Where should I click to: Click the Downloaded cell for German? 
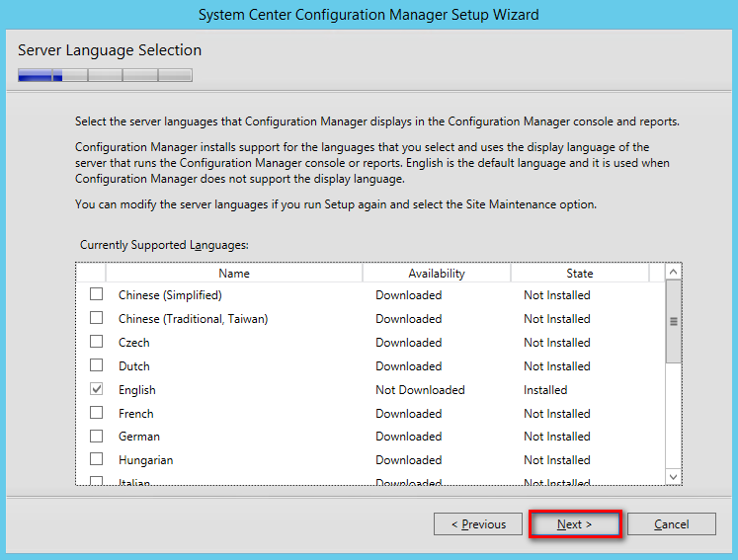(x=409, y=437)
